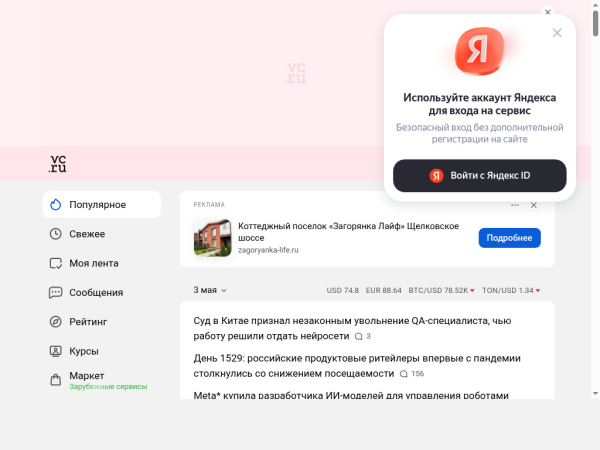This screenshot has height=450, width=600.
Task: Close the Yandex login popup
Action: coord(557,33)
